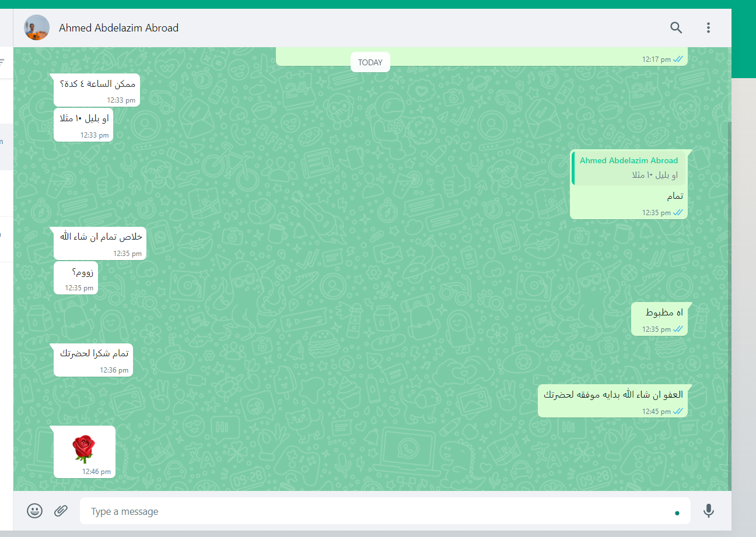Viewport: 756px width, 537px height.
Task: Focus the Type a message field
Action: click(385, 511)
